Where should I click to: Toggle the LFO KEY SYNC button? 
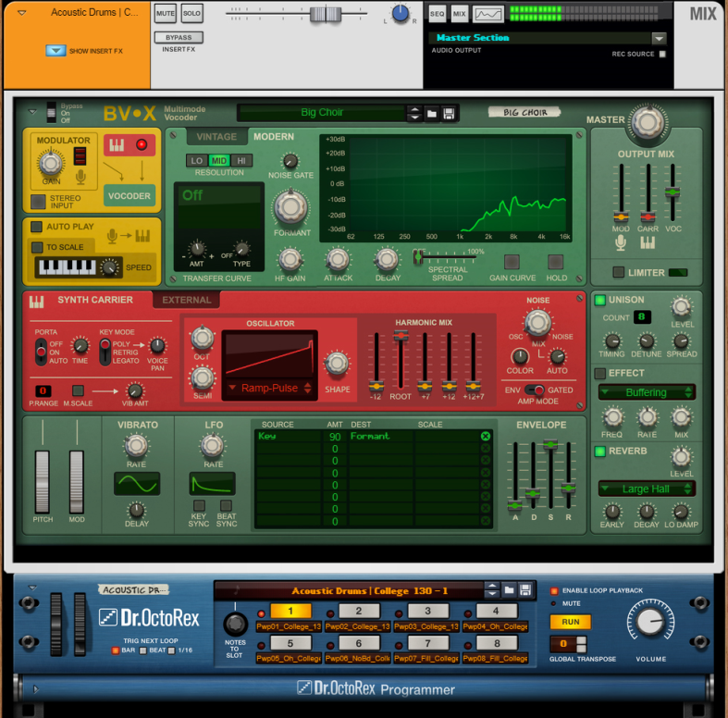click(x=199, y=505)
